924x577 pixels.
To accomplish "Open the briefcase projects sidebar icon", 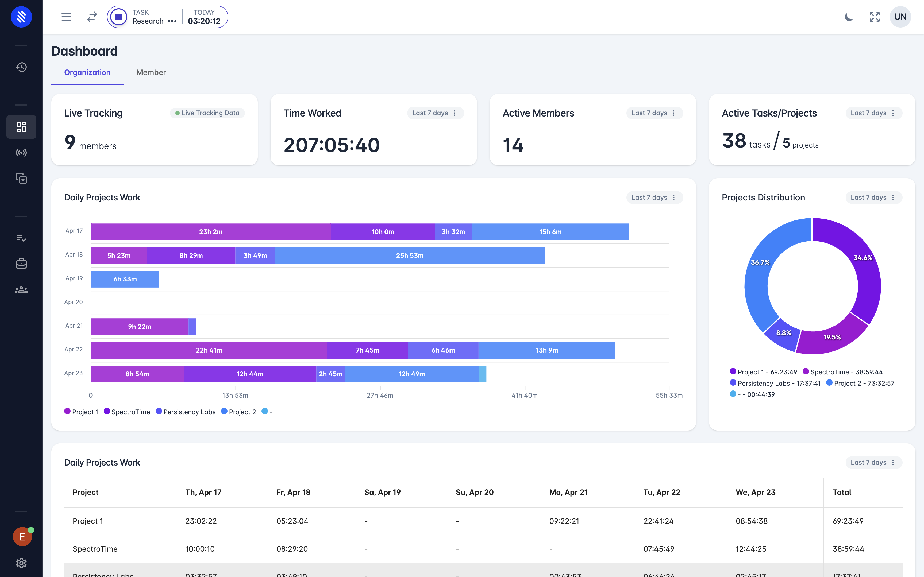I will pyautogui.click(x=21, y=263).
